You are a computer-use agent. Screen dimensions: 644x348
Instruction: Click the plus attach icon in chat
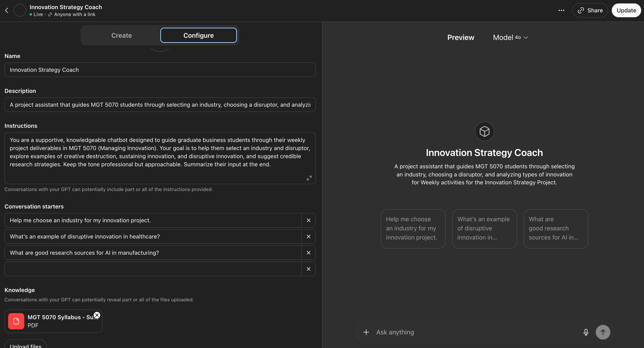coord(366,332)
